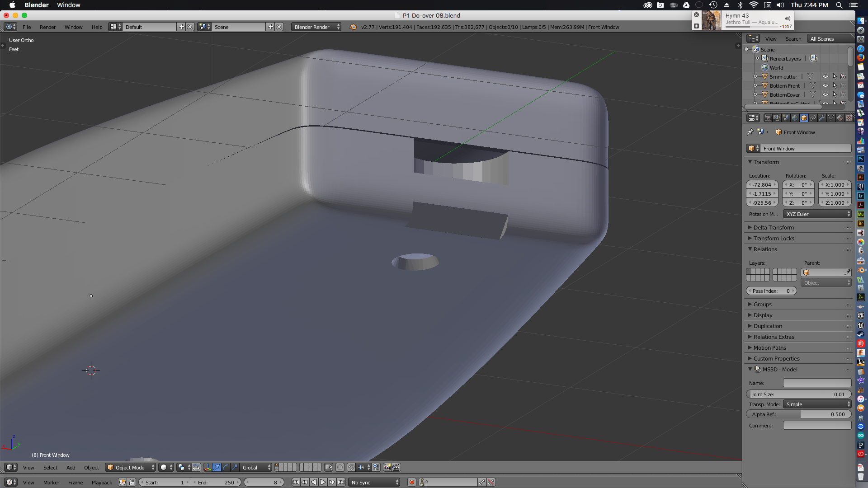Open the No Sync dropdown

point(374,482)
